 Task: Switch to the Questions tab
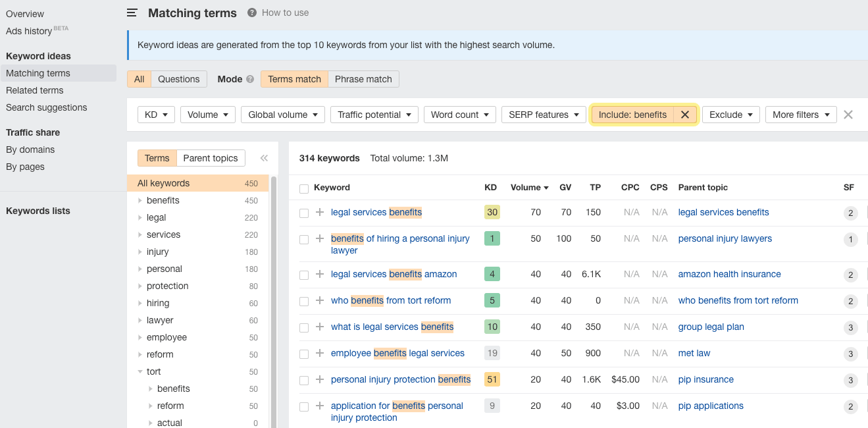pyautogui.click(x=178, y=78)
